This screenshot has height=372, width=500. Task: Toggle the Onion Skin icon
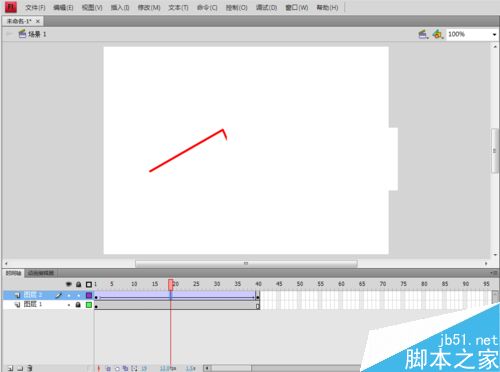pyautogui.click(x=108, y=368)
